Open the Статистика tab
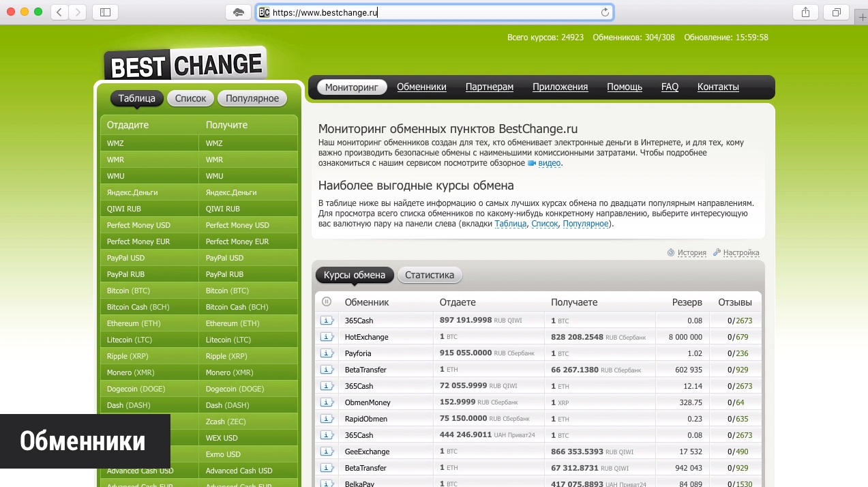Screen dimensions: 868x487 point(430,275)
